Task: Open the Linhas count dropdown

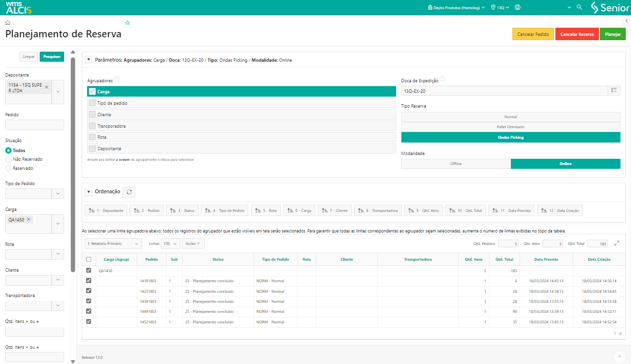Action: [x=170, y=243]
